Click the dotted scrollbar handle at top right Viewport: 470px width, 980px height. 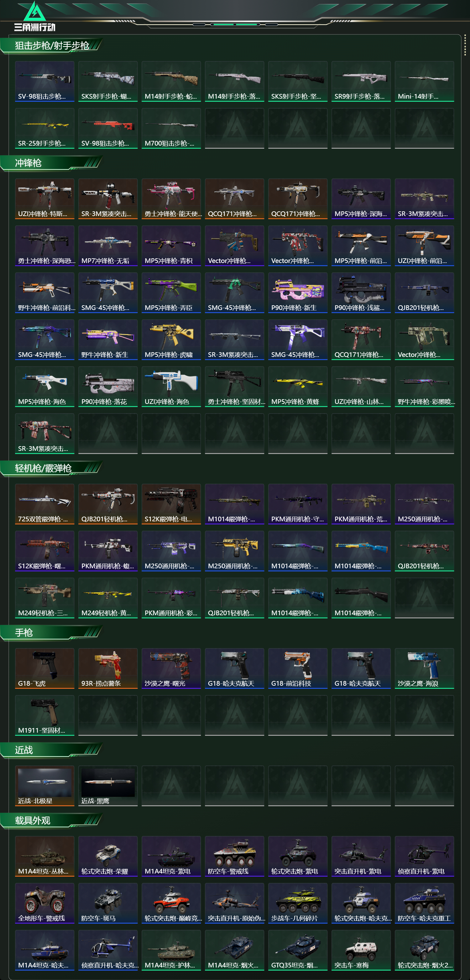[465, 46]
